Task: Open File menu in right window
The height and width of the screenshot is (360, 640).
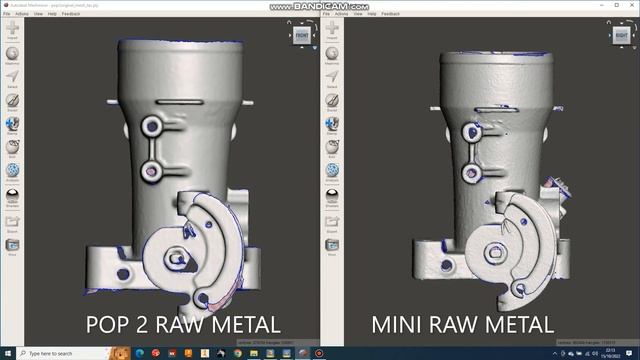Action: click(x=326, y=14)
